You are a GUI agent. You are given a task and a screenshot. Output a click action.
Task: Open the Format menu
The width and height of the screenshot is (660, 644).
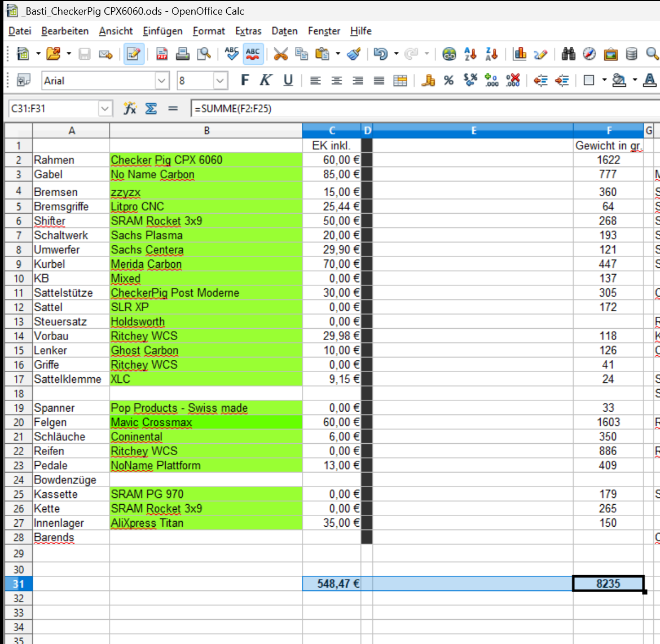pos(209,31)
